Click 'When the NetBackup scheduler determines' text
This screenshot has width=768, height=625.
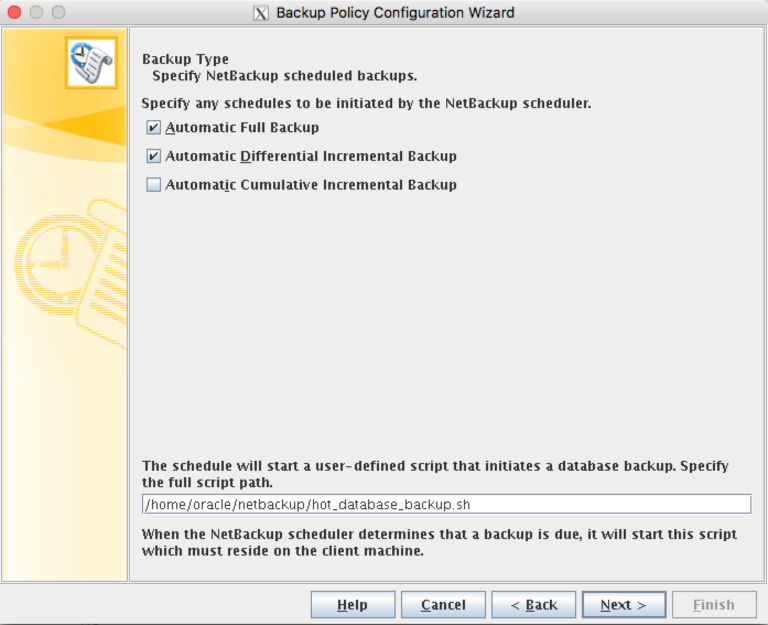(439, 542)
